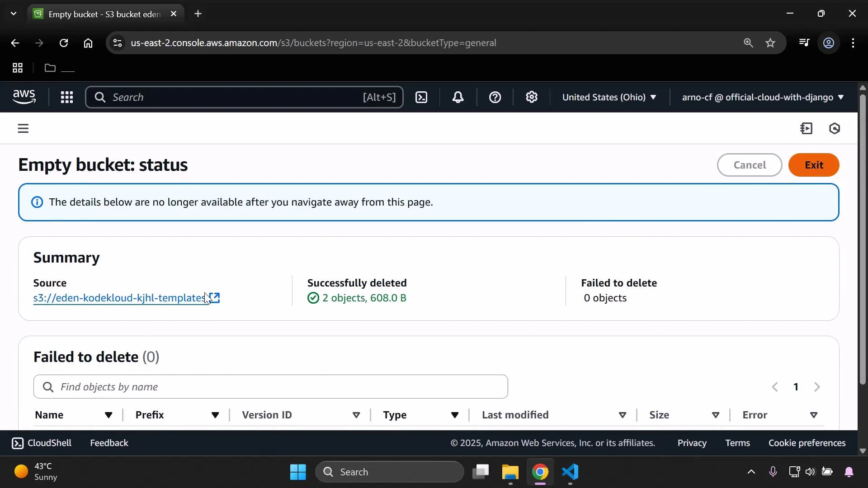Open the Size column filter dropdown

[716, 415]
